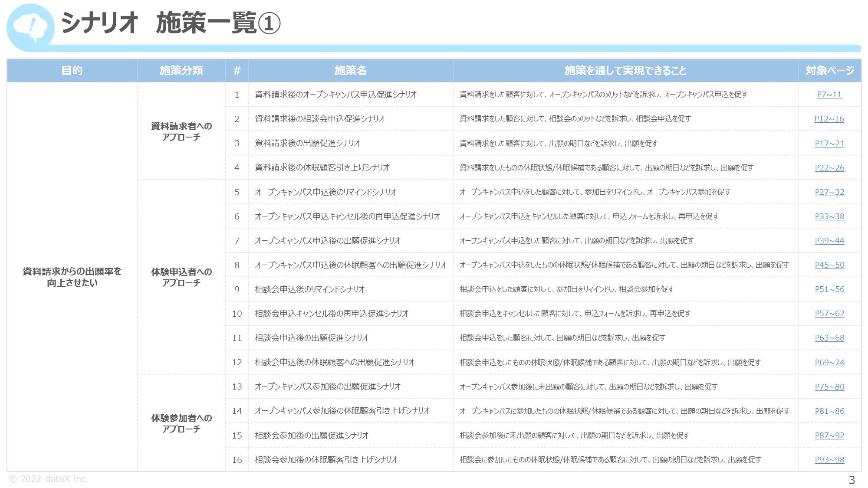Open the P12~16 page link
The width and height of the screenshot is (868, 488).
829,119
